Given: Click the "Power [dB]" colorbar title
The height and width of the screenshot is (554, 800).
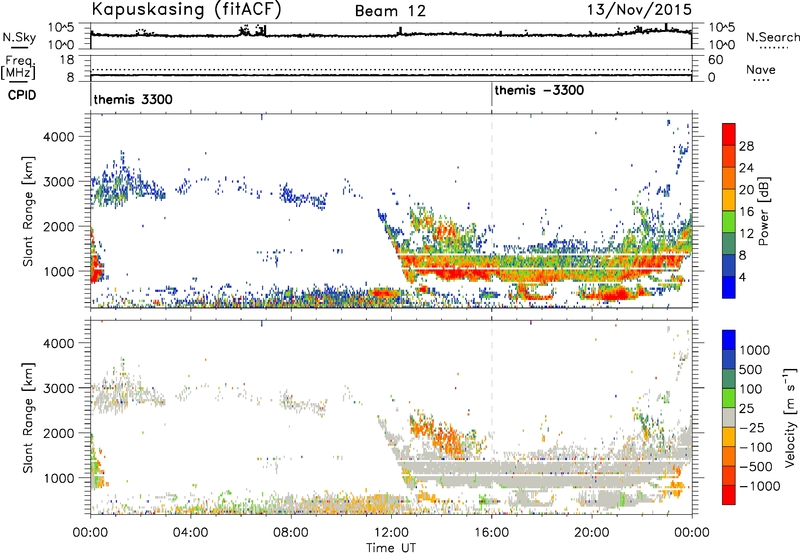Looking at the screenshot, I should pos(763,211).
